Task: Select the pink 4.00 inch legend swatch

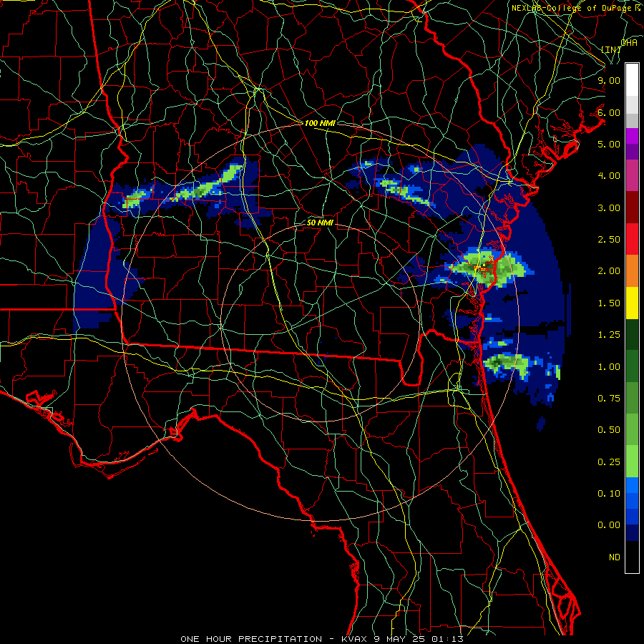Action: point(632,176)
